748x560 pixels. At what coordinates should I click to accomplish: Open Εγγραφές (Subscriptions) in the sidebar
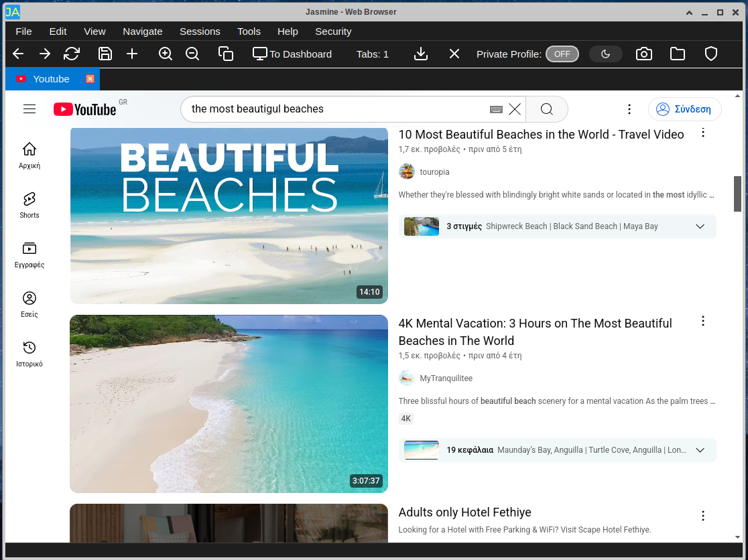[x=29, y=255]
